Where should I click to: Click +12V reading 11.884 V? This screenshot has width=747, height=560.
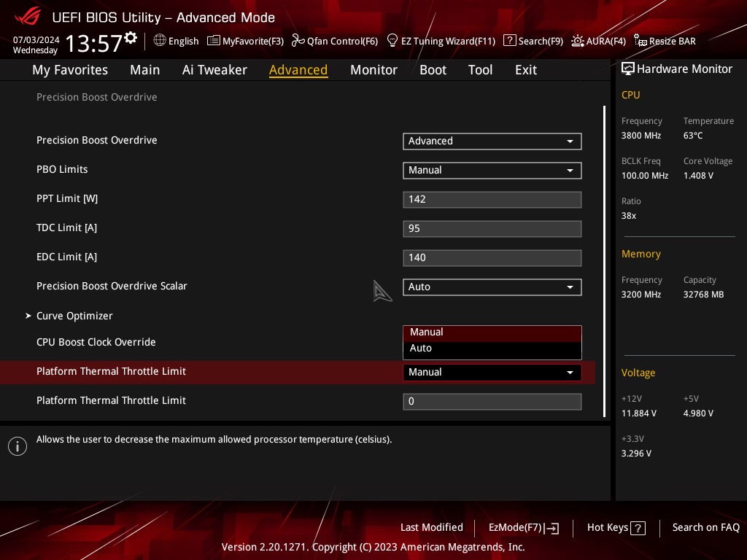click(x=638, y=413)
